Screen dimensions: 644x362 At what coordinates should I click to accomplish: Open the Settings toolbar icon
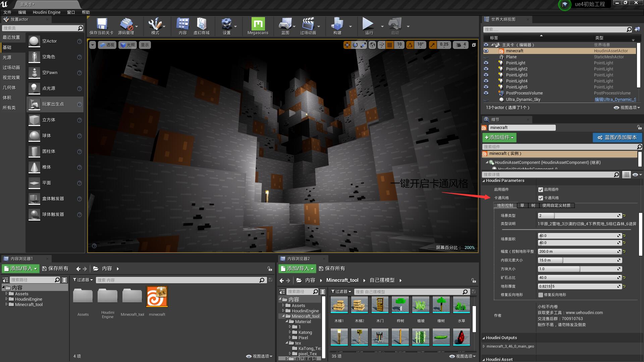226,24
